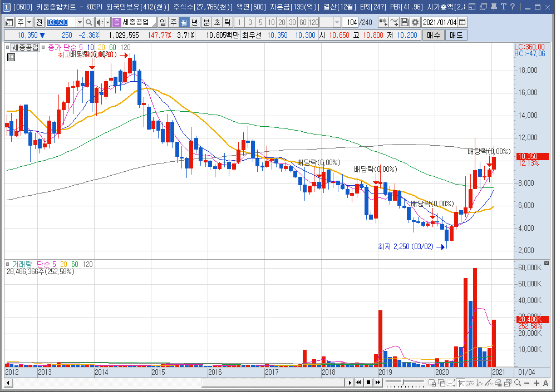Click the add indicator line icon

pyautogui.click(x=393, y=23)
